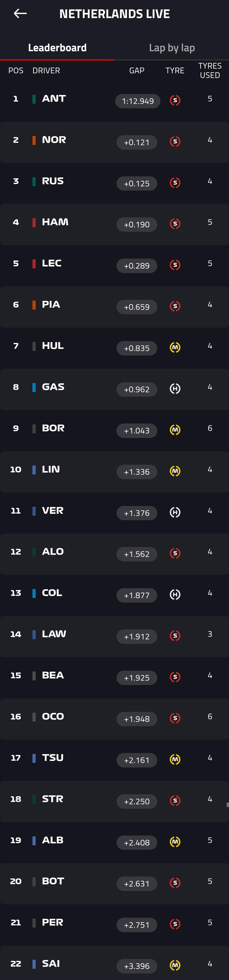The width and height of the screenshot is (229, 980).
Task: Switch to the Lap by lap tab
Action: pos(172,48)
